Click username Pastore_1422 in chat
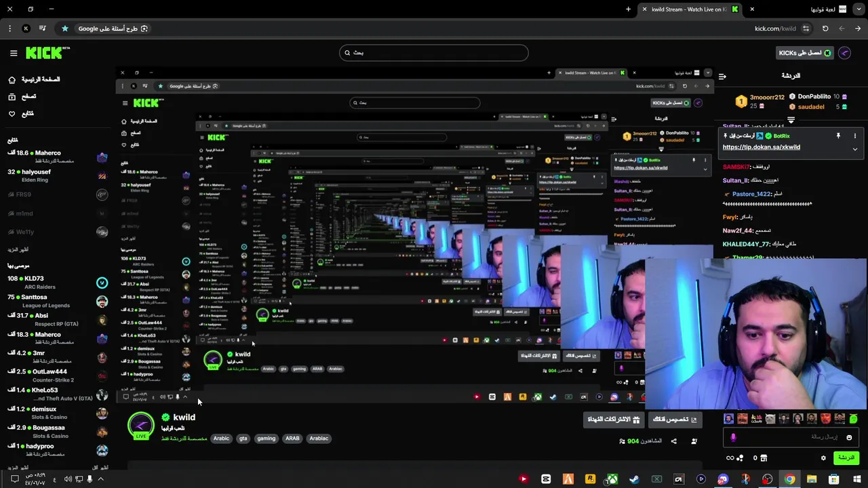This screenshot has height=488, width=868. pos(751,195)
